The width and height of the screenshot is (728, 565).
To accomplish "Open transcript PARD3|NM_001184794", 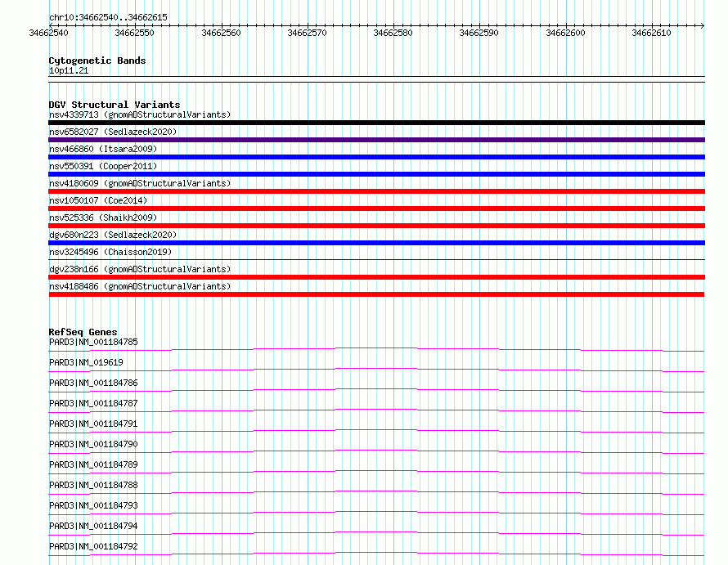I will (x=93, y=526).
